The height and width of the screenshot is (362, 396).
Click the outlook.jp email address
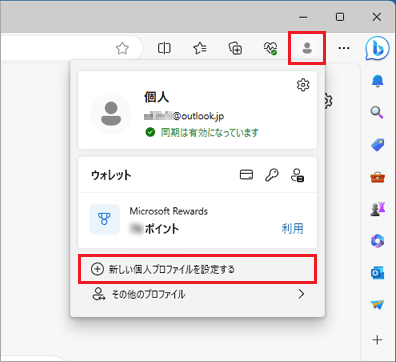184,116
